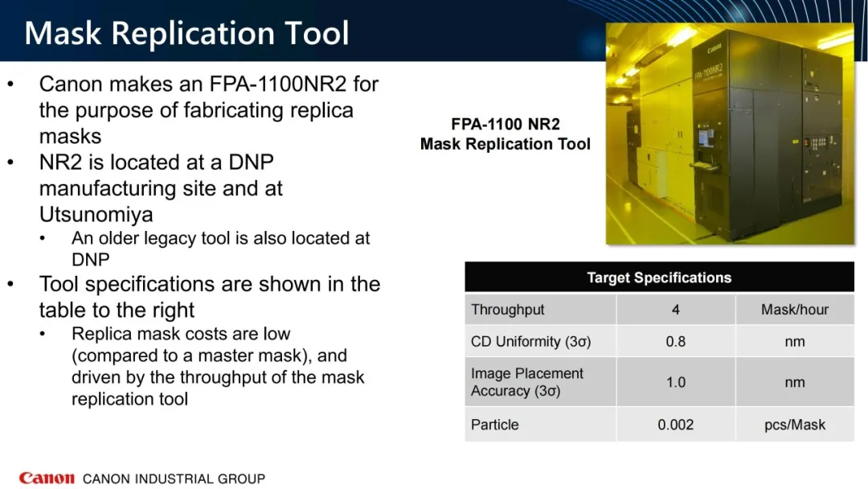Click the 'NR2 is located at a DNP' bullet

(x=161, y=187)
